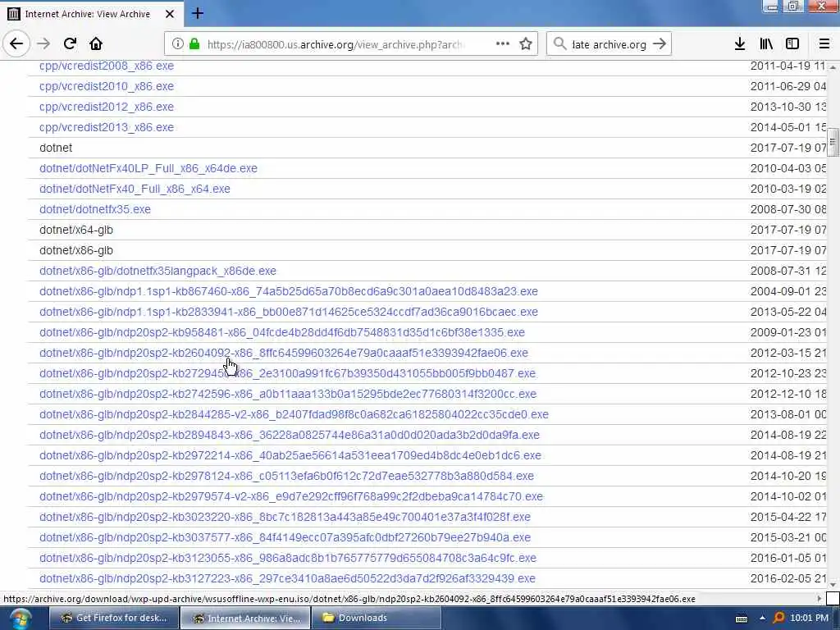Click the scrollbar up arrow
The width and height of the screenshot is (840, 630).
pyautogui.click(x=833, y=67)
